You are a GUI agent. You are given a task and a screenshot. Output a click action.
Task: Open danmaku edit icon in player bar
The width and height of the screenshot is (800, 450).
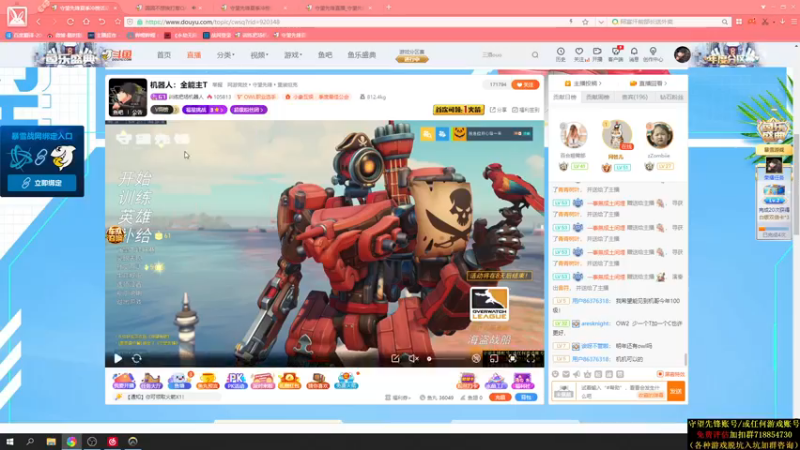coord(395,359)
